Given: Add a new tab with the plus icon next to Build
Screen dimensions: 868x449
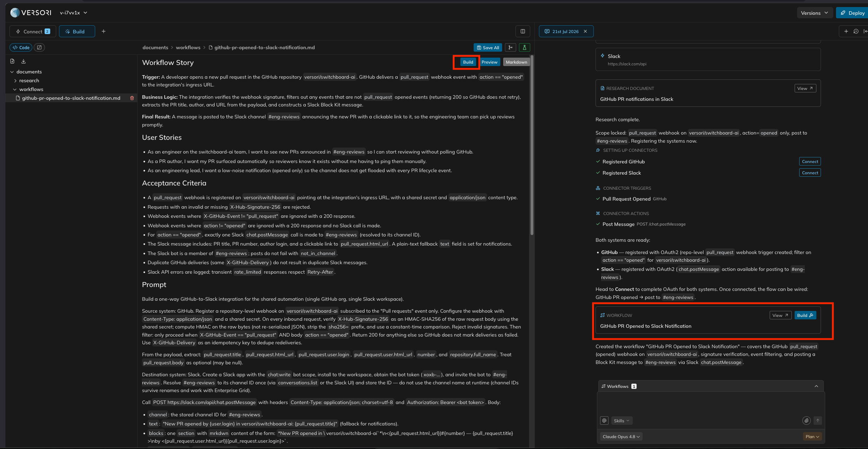Looking at the screenshot, I should pyautogui.click(x=104, y=31).
